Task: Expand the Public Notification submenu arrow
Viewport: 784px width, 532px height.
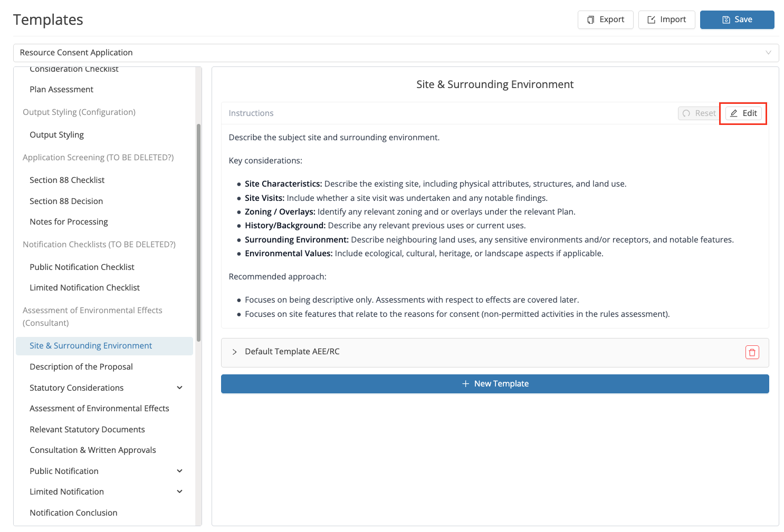Action: (x=179, y=471)
